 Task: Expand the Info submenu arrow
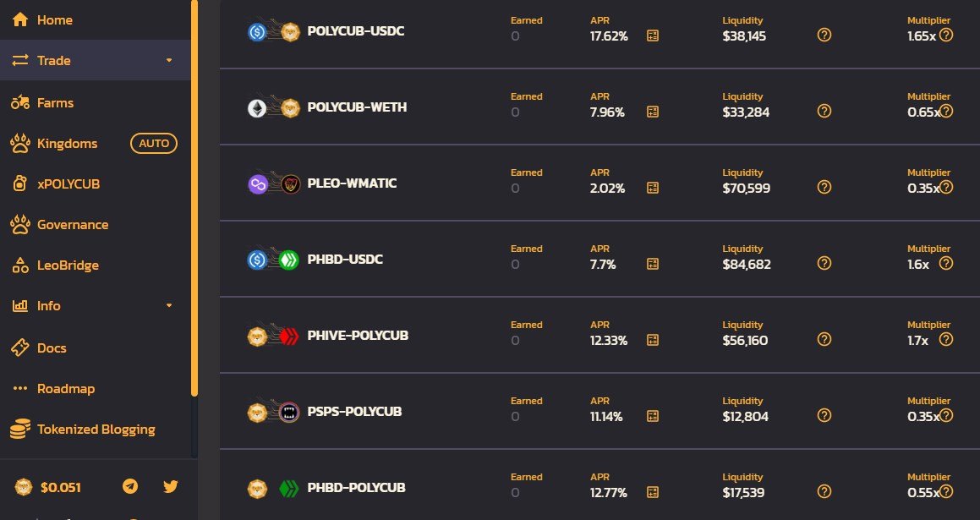coord(169,305)
